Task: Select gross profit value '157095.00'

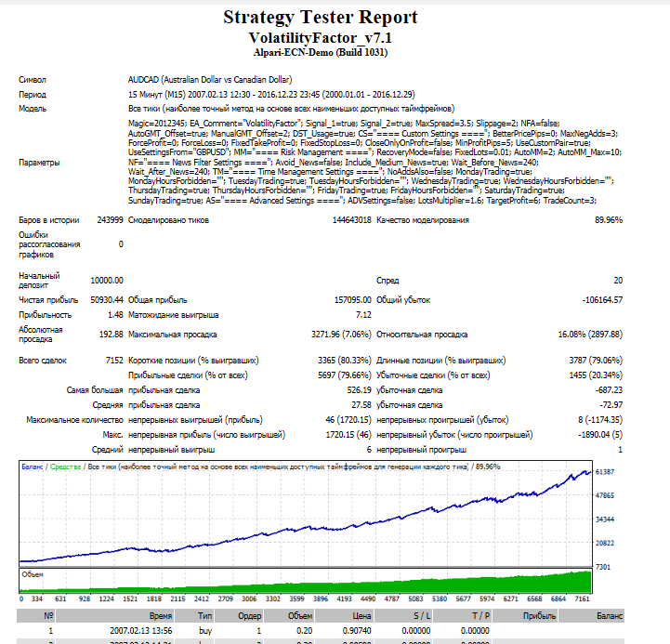Action: tap(352, 300)
